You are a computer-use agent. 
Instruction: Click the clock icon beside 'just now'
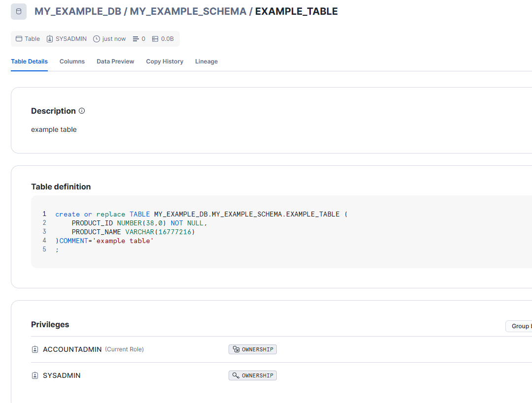coord(97,39)
